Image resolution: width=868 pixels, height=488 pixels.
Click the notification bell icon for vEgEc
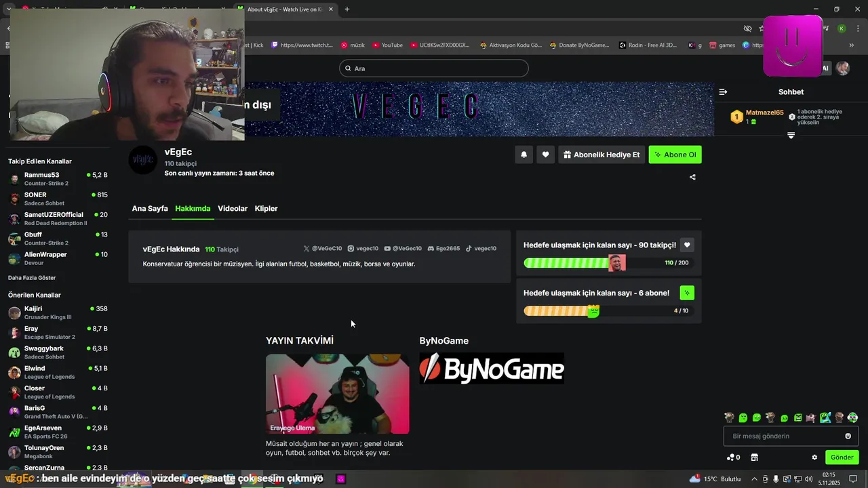tap(524, 155)
